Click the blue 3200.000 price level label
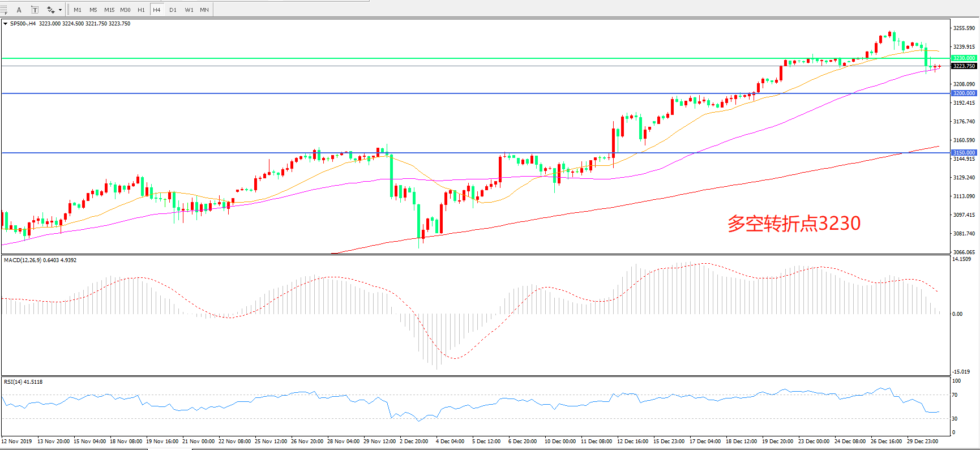Image resolution: width=980 pixels, height=450 pixels. (964, 93)
